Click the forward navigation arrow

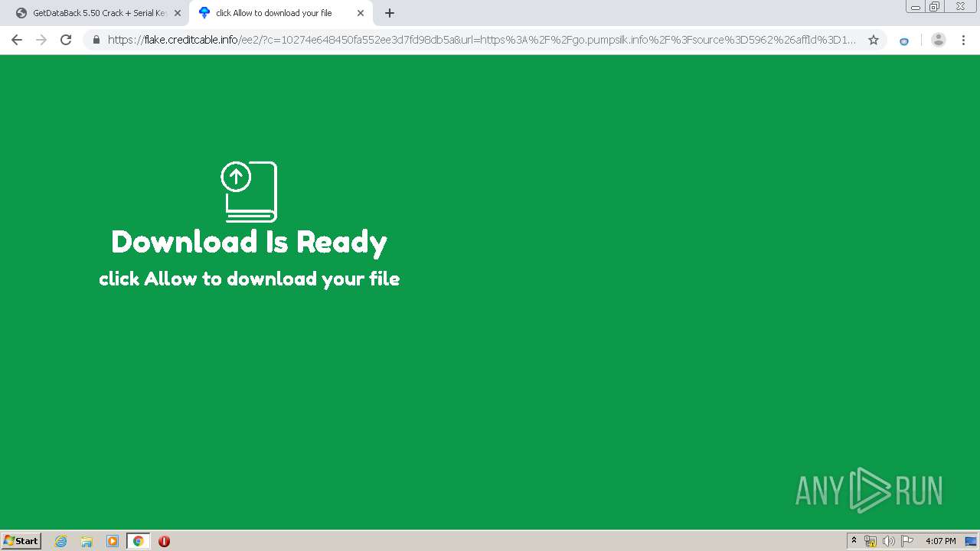[x=41, y=40]
